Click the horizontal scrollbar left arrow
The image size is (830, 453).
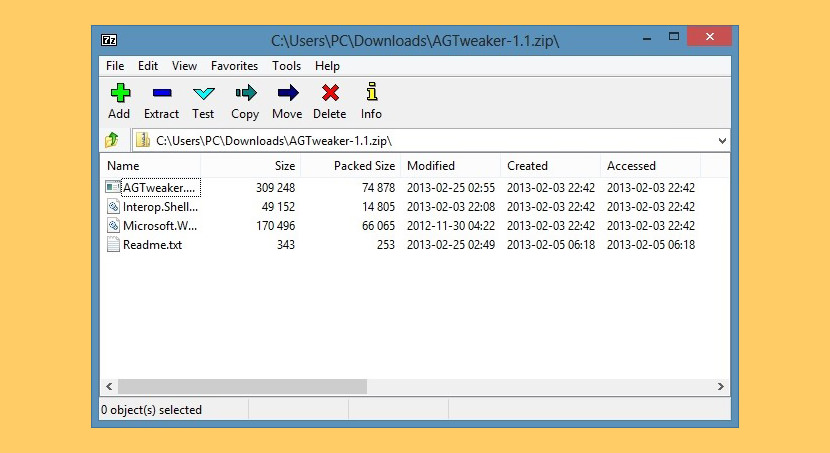pos(109,386)
